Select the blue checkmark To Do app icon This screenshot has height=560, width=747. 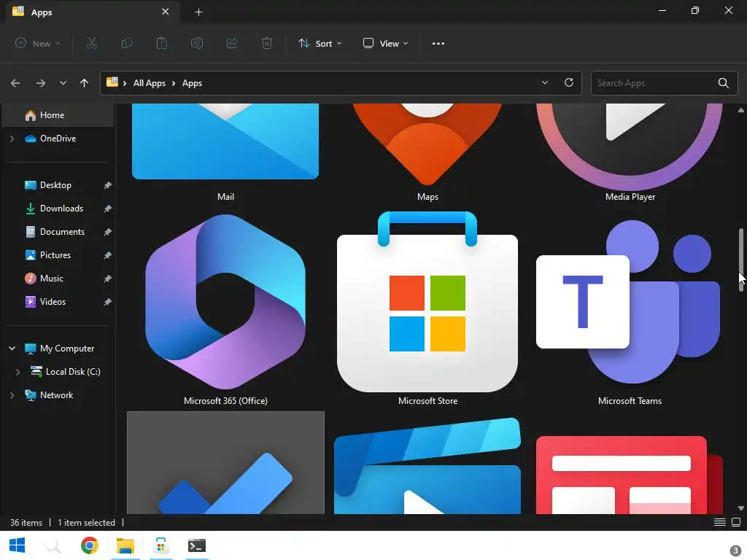(225, 483)
